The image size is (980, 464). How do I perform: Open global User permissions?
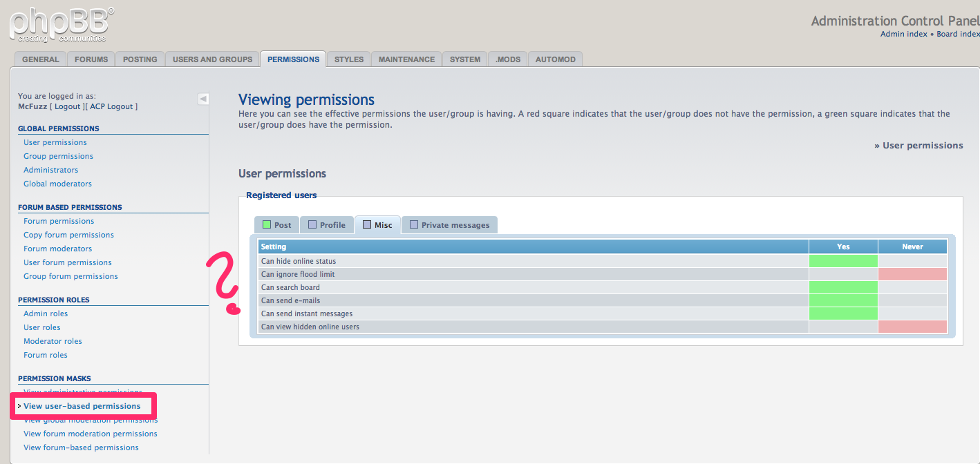pyautogui.click(x=55, y=142)
